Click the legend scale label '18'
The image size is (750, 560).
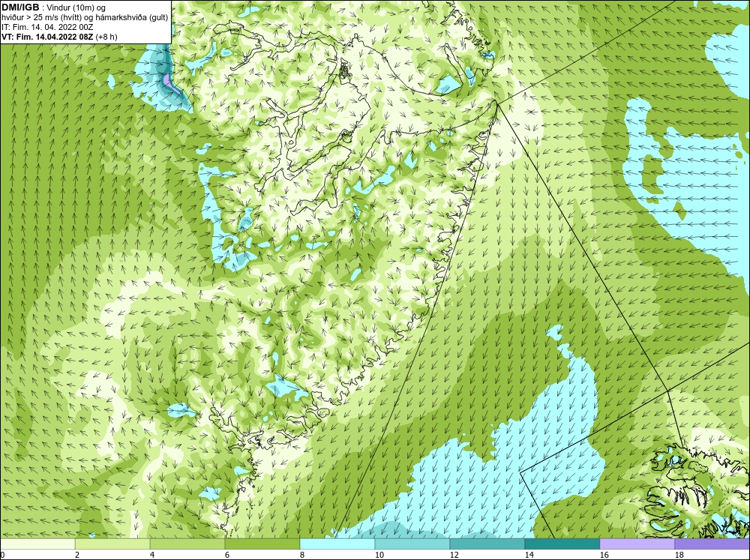679,555
